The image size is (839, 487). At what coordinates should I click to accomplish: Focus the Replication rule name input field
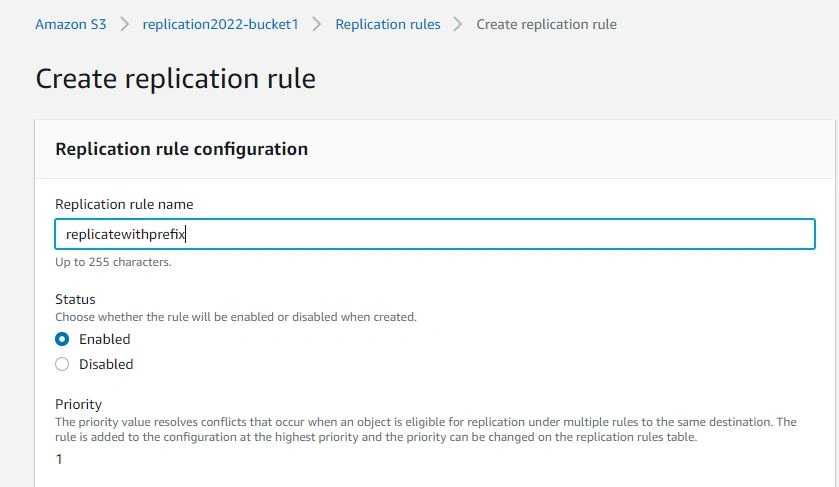coord(435,234)
